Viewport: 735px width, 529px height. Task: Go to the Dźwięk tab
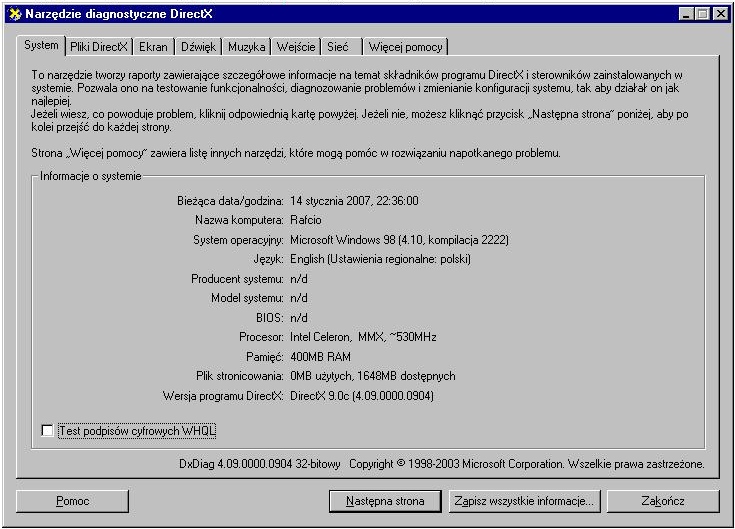[198, 47]
